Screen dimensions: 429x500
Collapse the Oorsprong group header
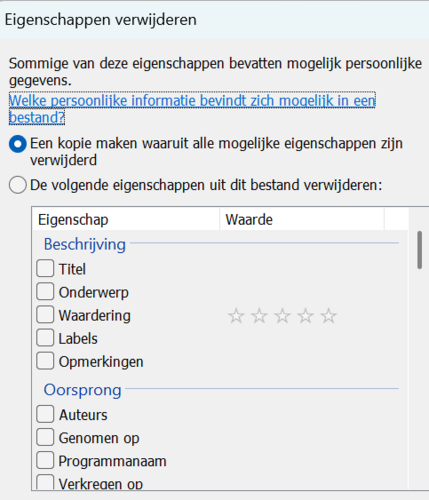point(82,390)
